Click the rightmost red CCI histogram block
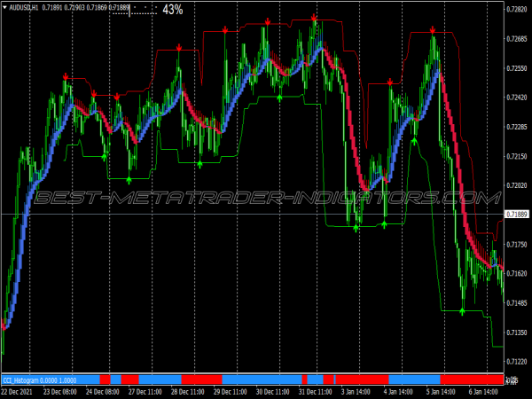Viewport: 532px width, 399px height. coord(470,379)
